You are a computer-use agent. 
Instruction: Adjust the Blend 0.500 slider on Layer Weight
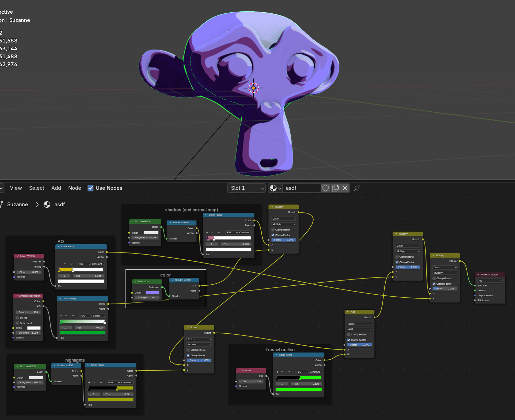(29, 272)
